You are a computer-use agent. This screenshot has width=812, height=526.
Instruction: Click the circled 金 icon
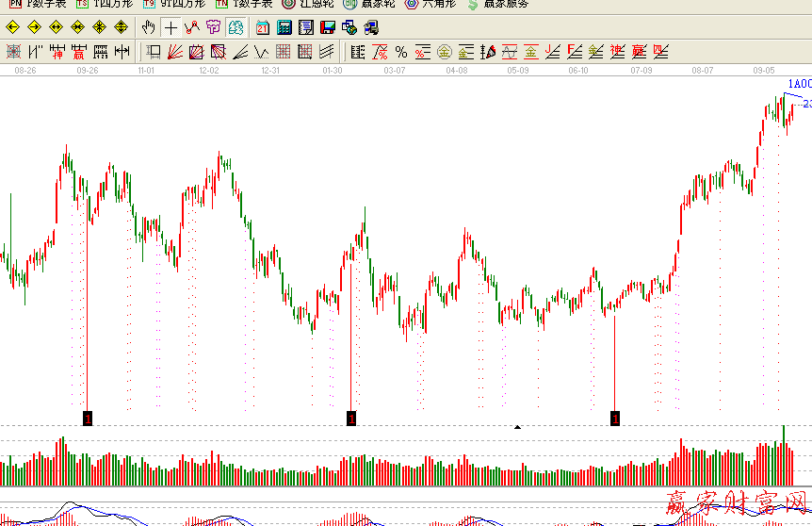444,51
